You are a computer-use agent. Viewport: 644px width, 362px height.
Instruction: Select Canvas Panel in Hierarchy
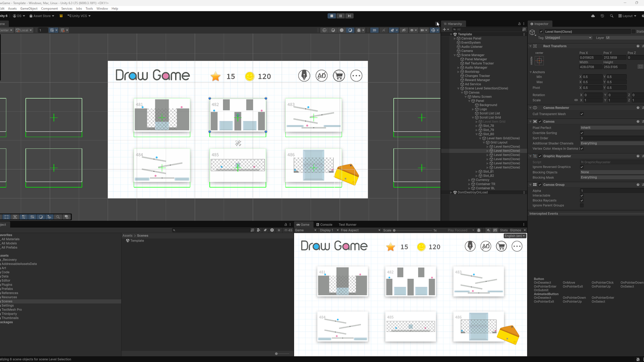coord(471,38)
